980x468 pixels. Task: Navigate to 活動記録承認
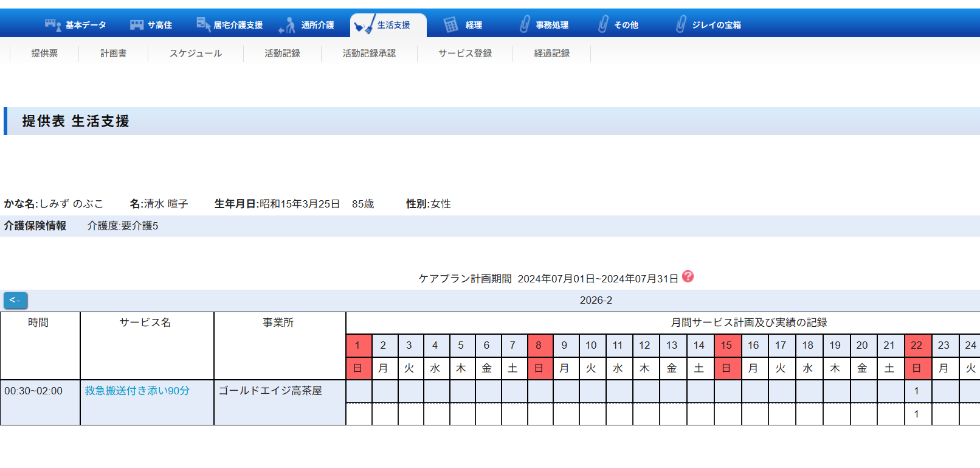pos(369,54)
